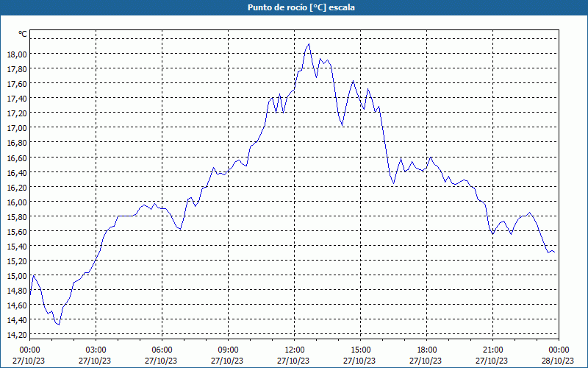Click the chart title 'Punto de rocío [°C] escala'
This screenshot has width=588, height=368.
coord(301,7)
